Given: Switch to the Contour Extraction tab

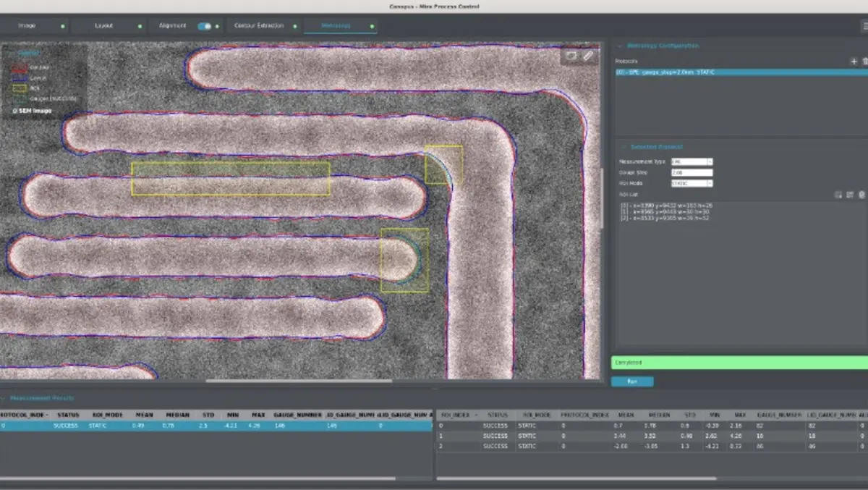Looking at the screenshot, I should coord(258,26).
